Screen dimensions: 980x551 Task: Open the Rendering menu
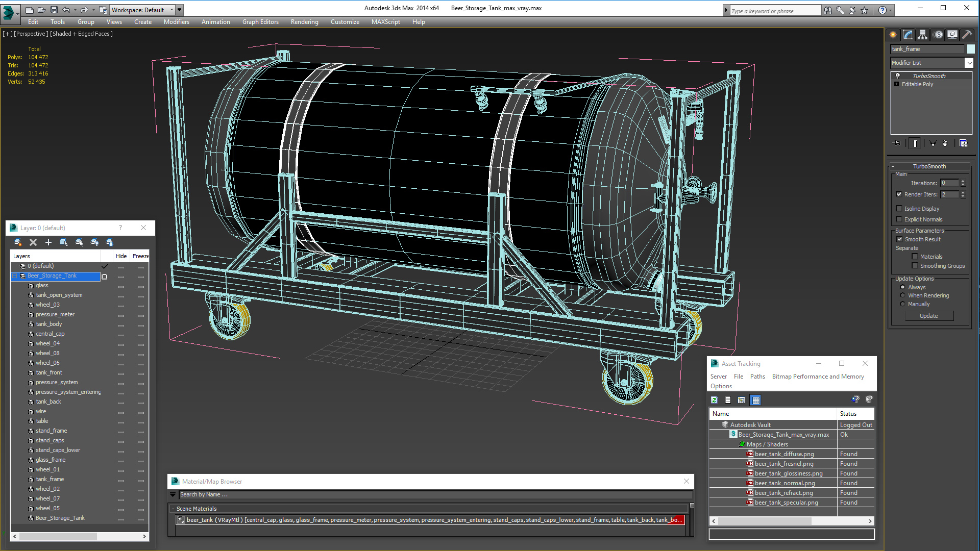click(x=304, y=22)
